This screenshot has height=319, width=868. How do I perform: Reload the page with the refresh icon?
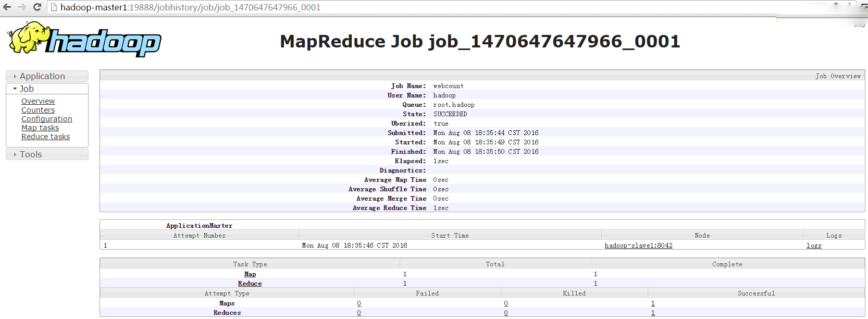pos(37,7)
